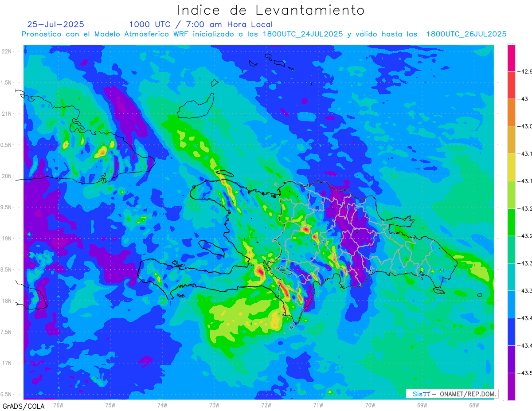The width and height of the screenshot is (532, 411).
Task: Click the 'Pronóstico con el Modelo Atmósferico WRF' line
Action: pyautogui.click(x=264, y=34)
